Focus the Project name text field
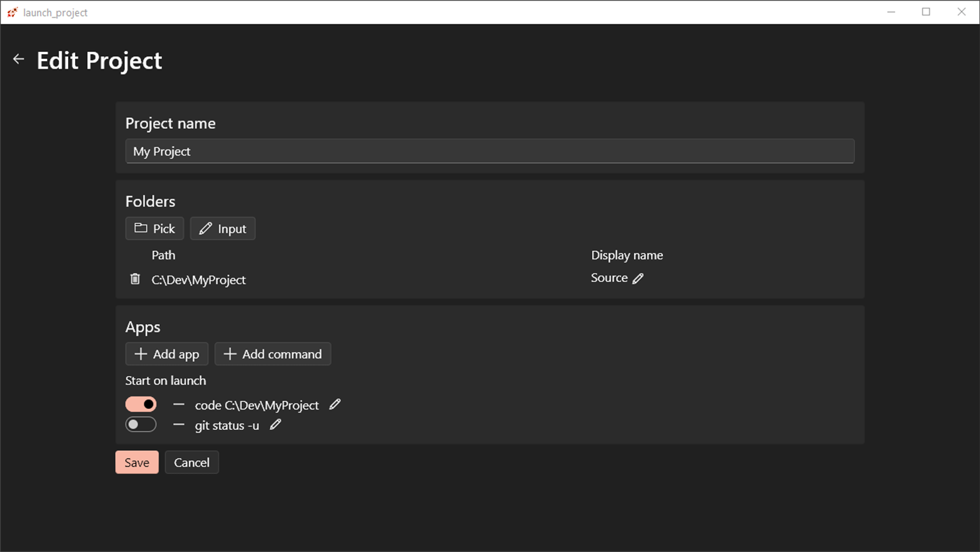This screenshot has width=980, height=552. tap(490, 152)
